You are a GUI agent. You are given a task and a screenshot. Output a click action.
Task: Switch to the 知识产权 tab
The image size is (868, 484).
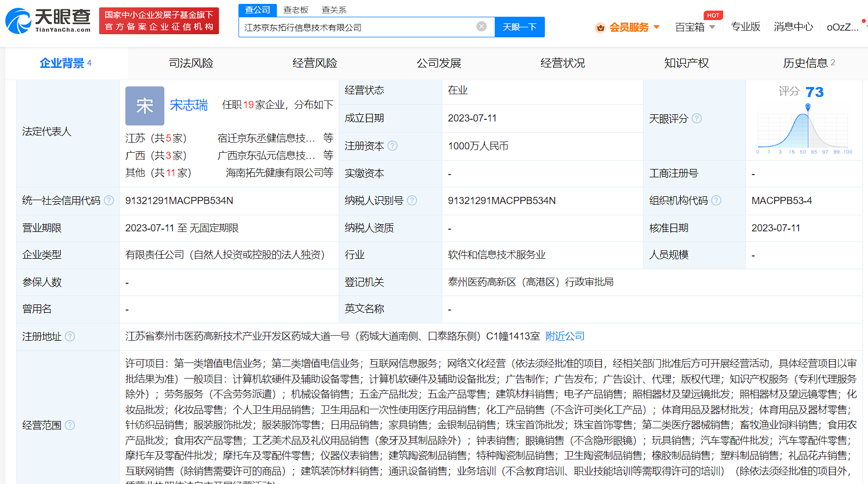686,63
